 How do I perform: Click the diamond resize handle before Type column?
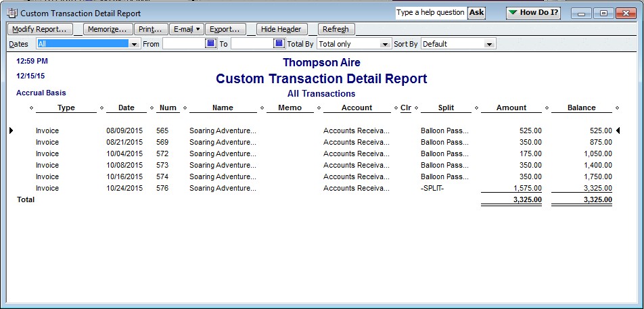[31, 108]
